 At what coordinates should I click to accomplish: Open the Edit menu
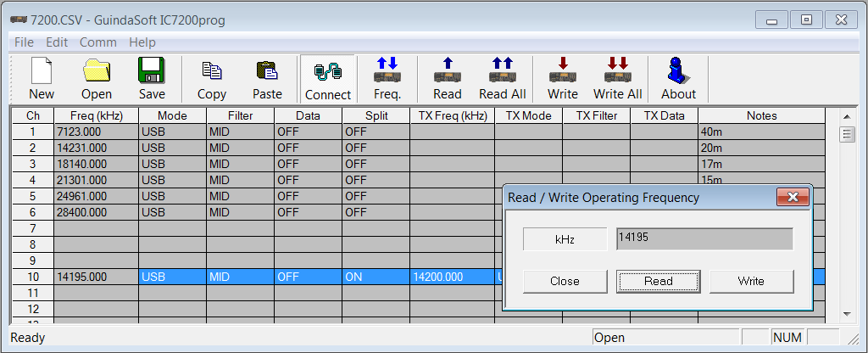point(57,42)
